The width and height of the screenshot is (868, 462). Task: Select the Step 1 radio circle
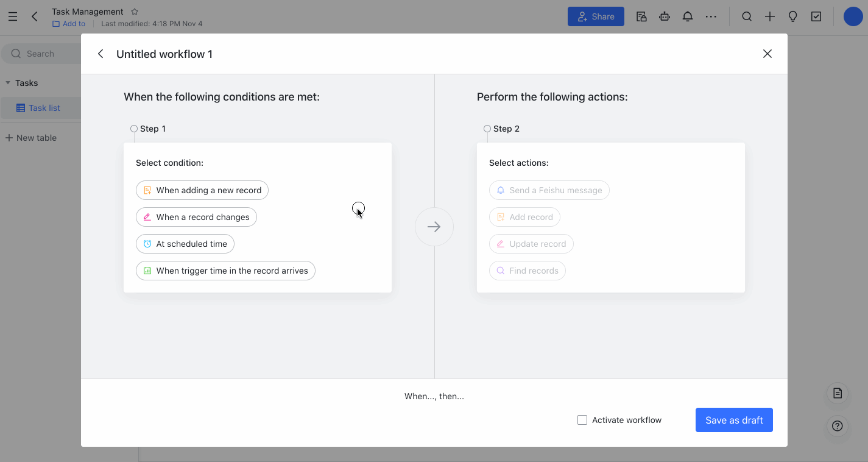[133, 129]
